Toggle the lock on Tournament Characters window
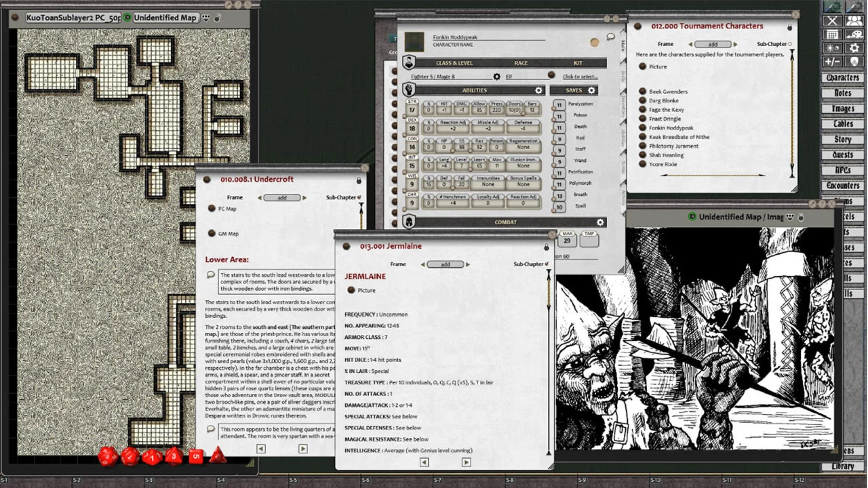The image size is (868, 488). pos(789,27)
